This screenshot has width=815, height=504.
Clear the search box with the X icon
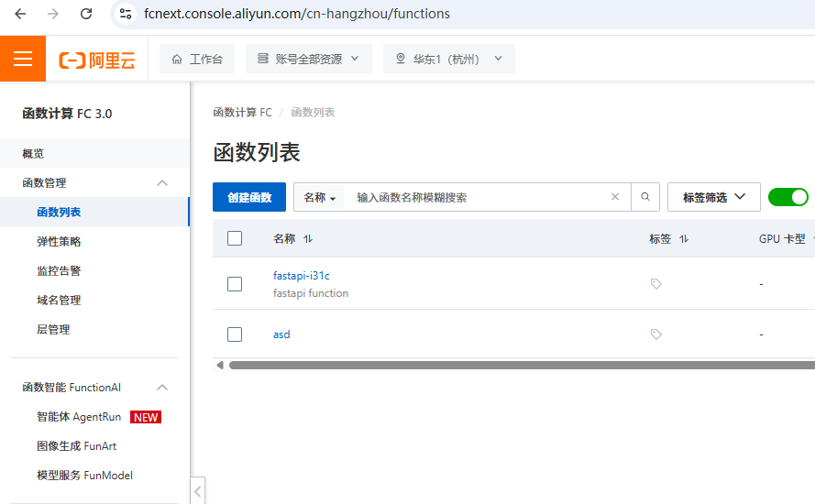tap(615, 197)
